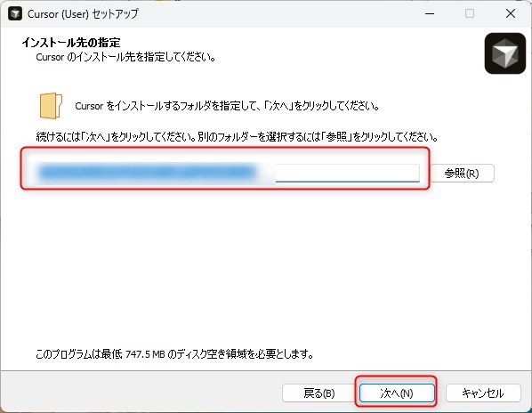Proceed with 次へ(N) button
The width and height of the screenshot is (532, 413).
pyautogui.click(x=396, y=393)
